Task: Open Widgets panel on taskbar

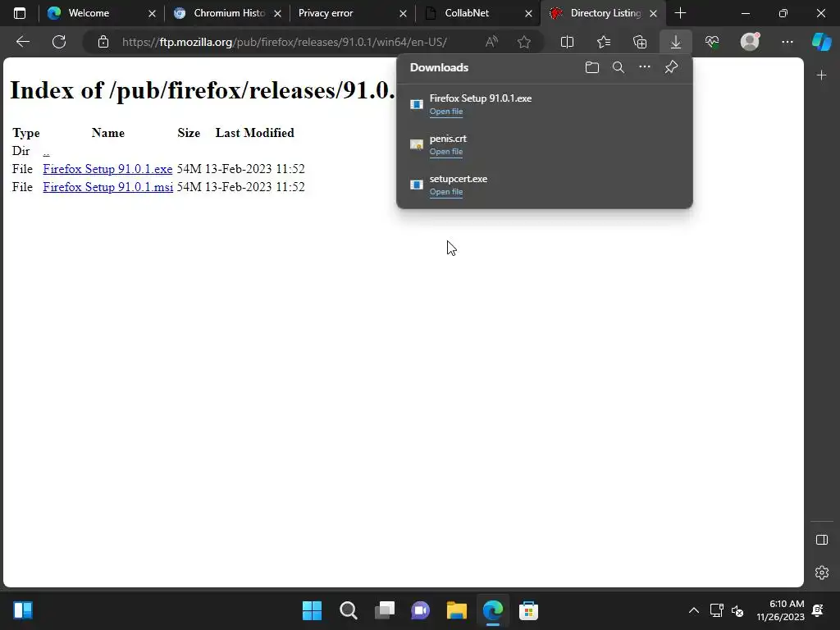Action: [x=23, y=610]
